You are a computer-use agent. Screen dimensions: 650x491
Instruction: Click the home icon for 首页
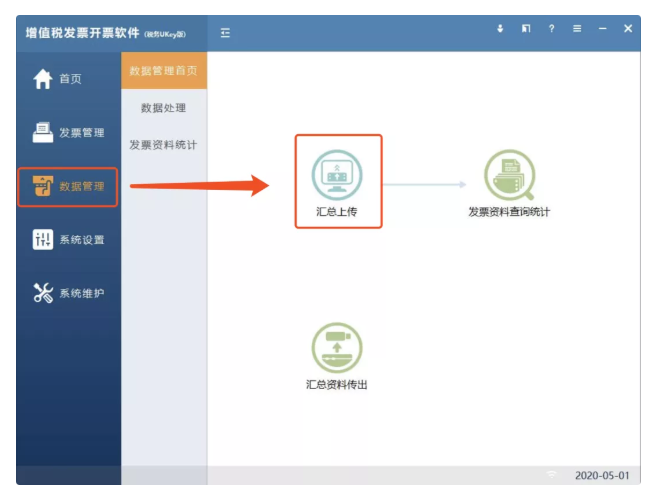coord(42,79)
